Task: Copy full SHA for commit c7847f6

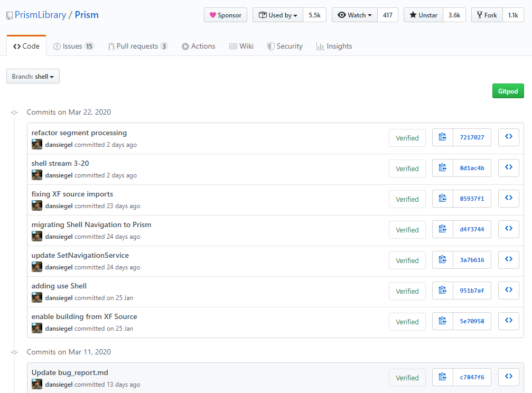Action: [x=442, y=377]
